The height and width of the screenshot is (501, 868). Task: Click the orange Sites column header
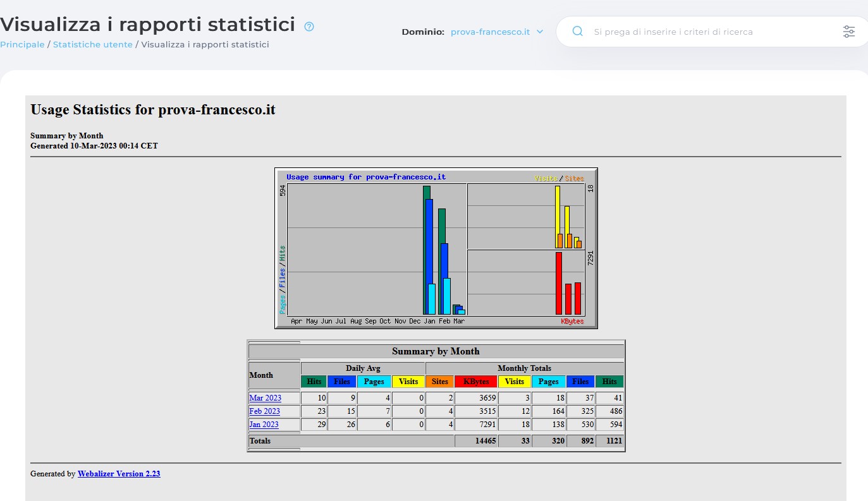coord(440,382)
